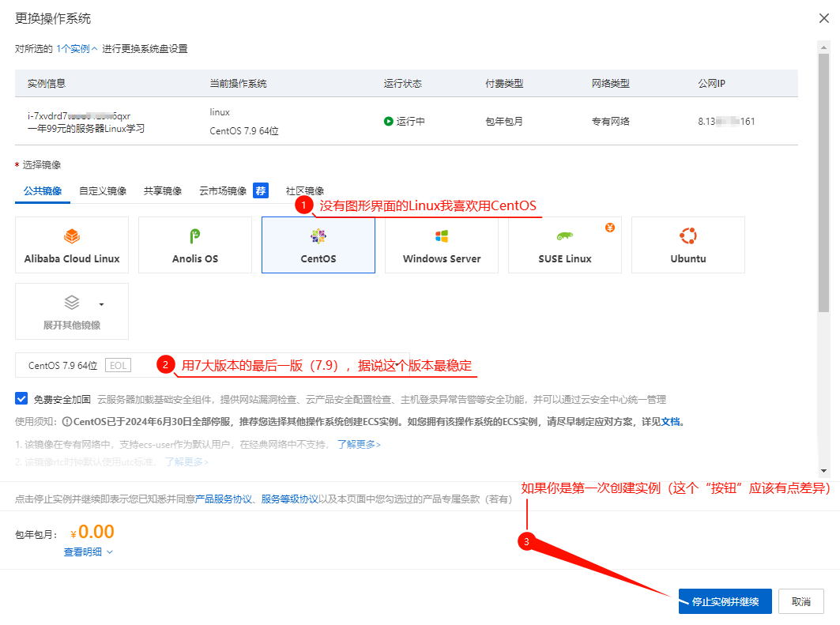Click the 停止实例并继续 button
This screenshot has height=625, width=840.
coord(725,601)
